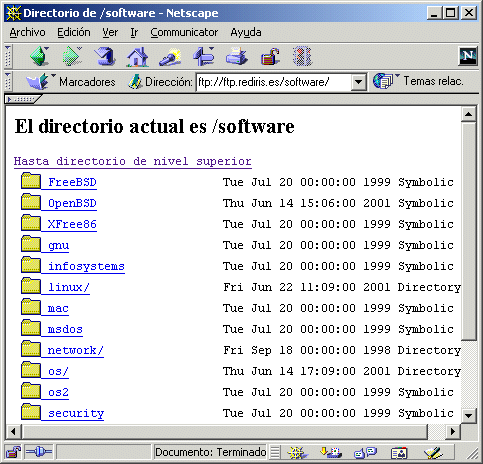The height and width of the screenshot is (464, 483).
Task: Click the vertical scrollbar thumb
Action: tap(469, 231)
